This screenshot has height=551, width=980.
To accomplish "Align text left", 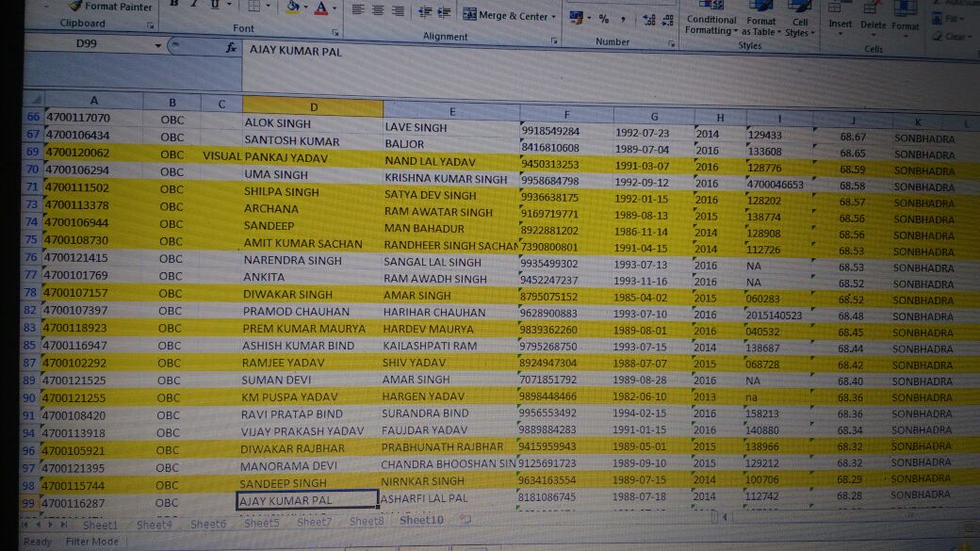I will (x=357, y=10).
